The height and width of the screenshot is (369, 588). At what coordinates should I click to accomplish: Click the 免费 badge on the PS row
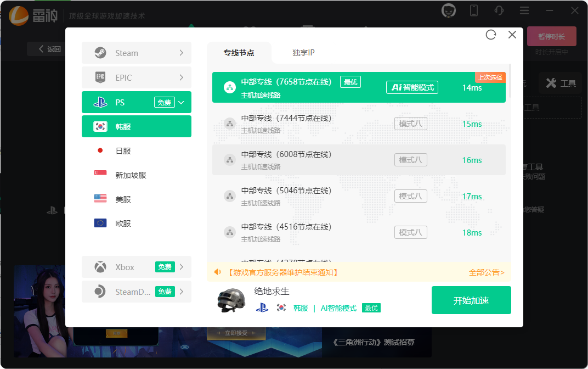tap(164, 103)
